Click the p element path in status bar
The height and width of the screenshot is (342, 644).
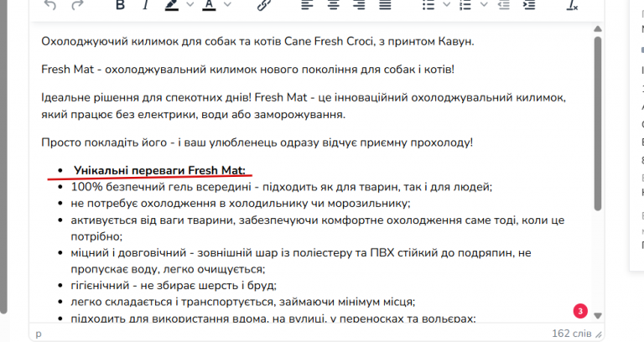[39, 334]
